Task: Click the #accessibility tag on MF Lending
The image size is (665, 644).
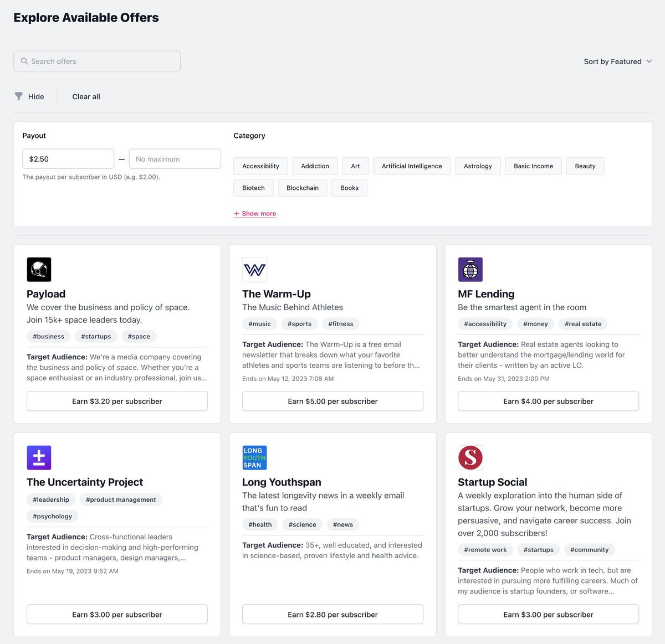Action: pos(485,324)
